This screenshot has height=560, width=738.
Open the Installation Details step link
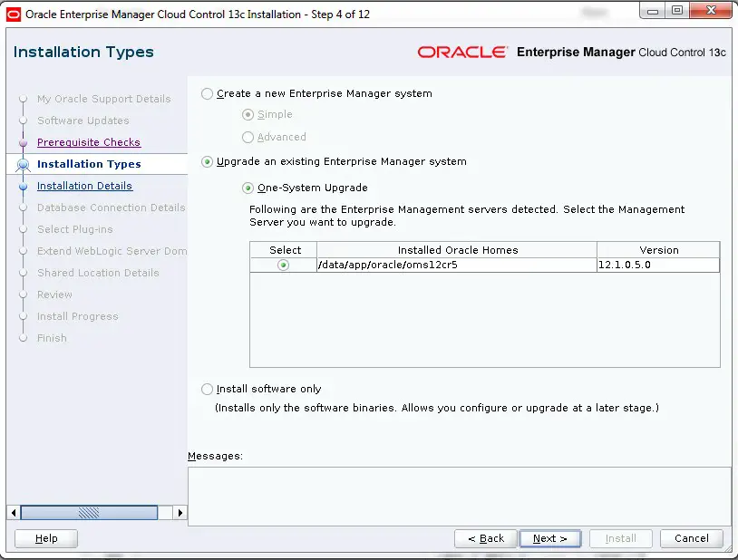point(84,186)
